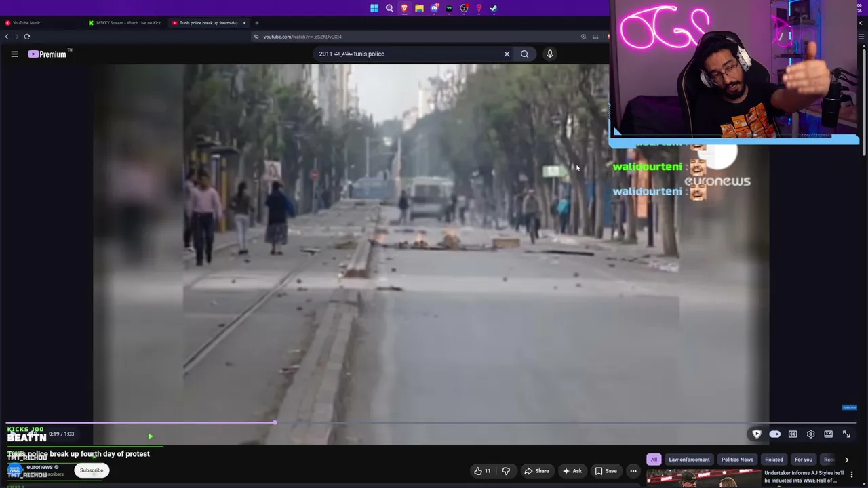Show more filter chips with right arrow

[846, 460]
